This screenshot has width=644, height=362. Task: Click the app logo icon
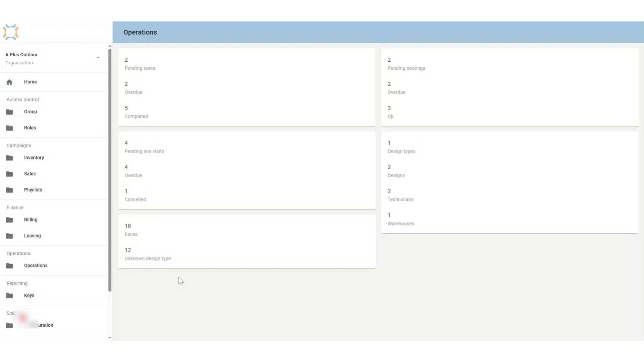click(11, 32)
